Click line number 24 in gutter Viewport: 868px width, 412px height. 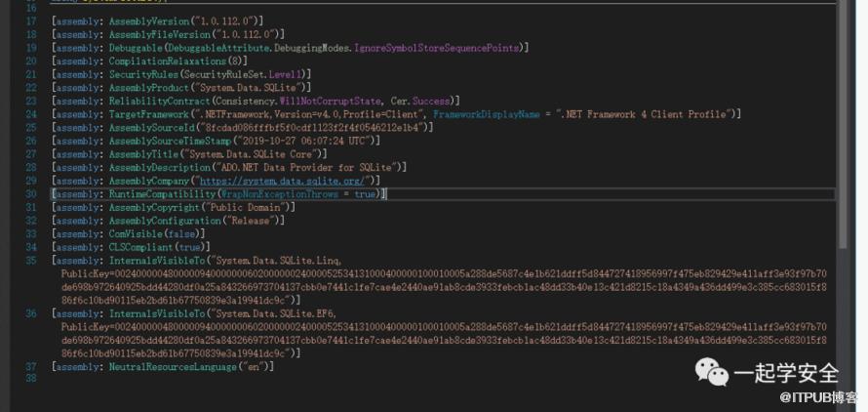coord(31,114)
